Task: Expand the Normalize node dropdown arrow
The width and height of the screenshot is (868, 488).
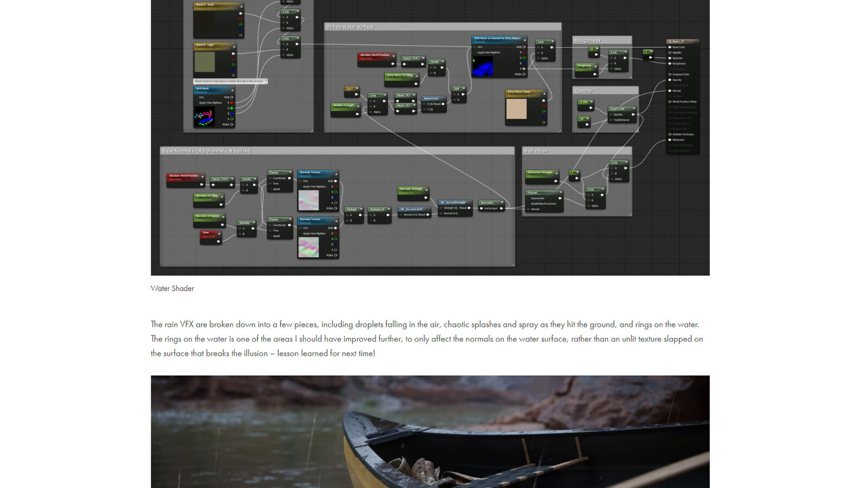Action: (x=501, y=203)
